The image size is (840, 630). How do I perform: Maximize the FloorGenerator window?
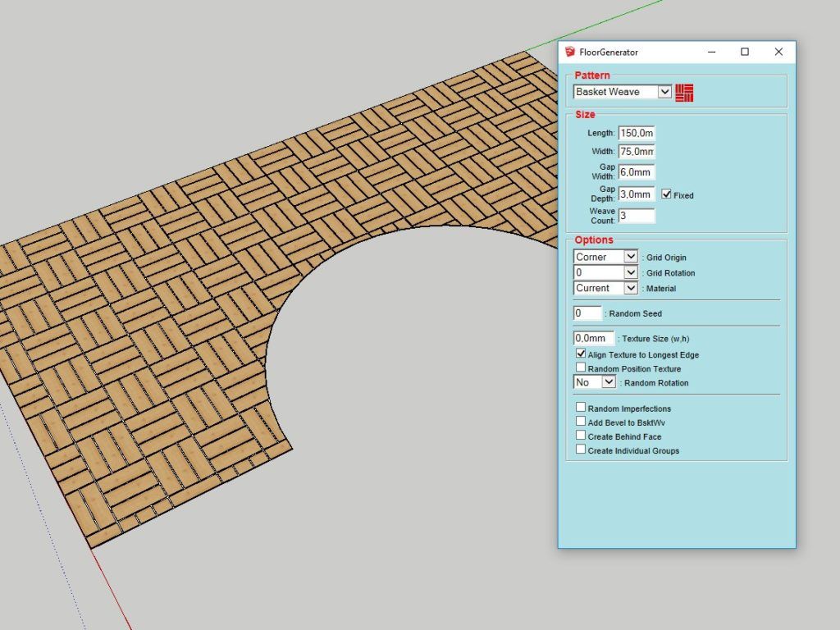(745, 52)
